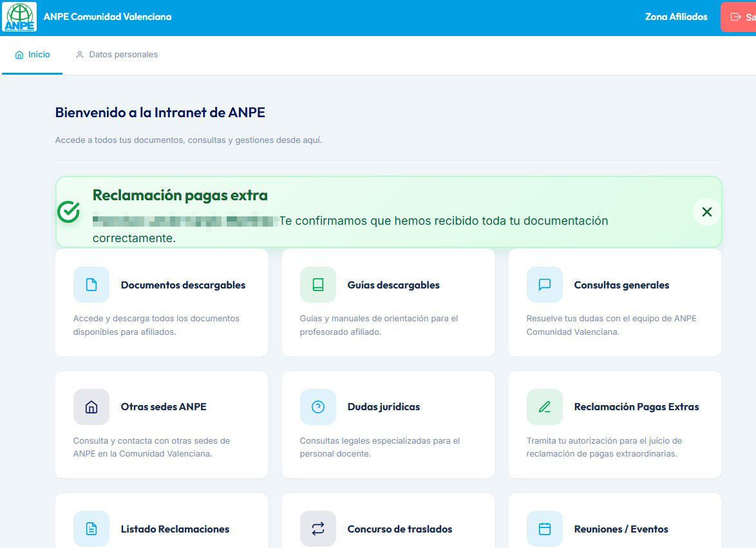Open the Zona Afiliados link
Viewport: 756px width, 548px height.
(676, 17)
